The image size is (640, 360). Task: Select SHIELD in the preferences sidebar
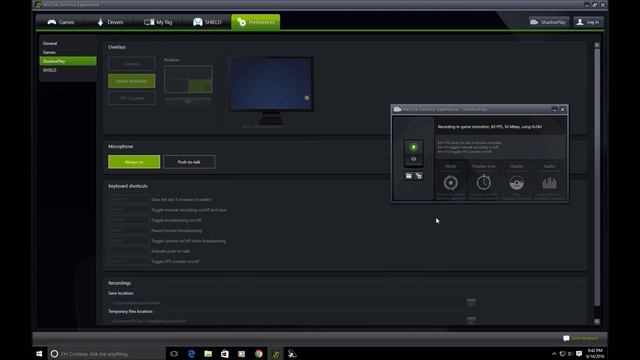point(68,70)
